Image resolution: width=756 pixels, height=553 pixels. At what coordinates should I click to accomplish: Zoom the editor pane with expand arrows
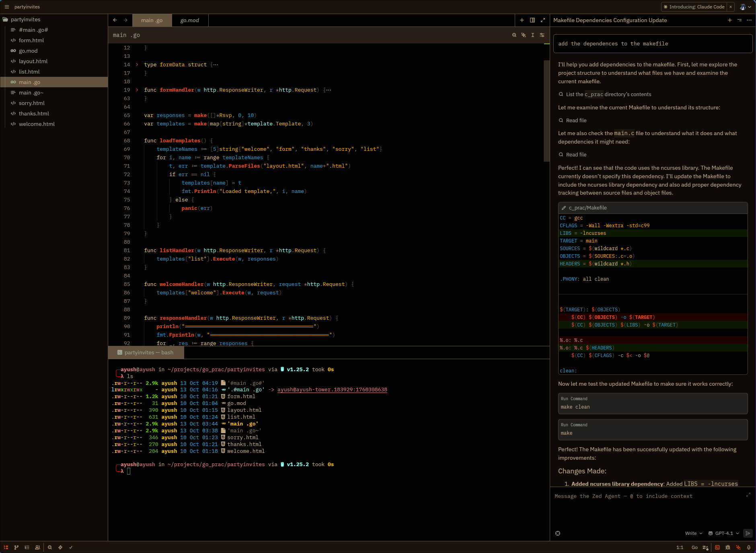coord(543,20)
